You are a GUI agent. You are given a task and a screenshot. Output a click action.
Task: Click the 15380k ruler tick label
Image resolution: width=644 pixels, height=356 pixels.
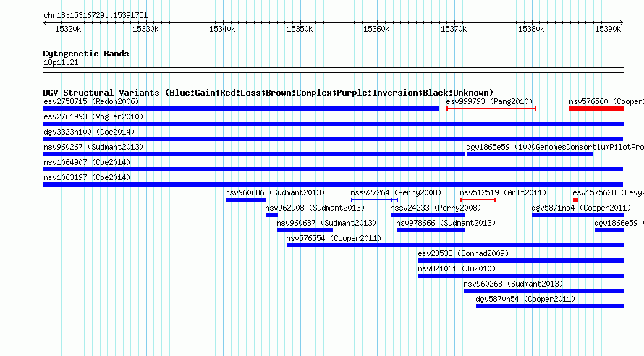(x=531, y=29)
